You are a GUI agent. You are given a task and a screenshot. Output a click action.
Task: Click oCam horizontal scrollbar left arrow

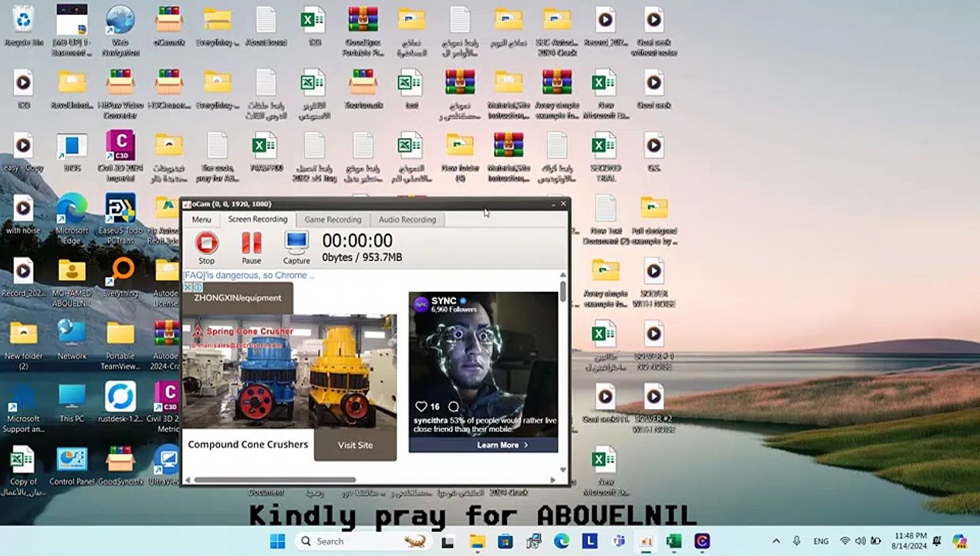pos(188,480)
